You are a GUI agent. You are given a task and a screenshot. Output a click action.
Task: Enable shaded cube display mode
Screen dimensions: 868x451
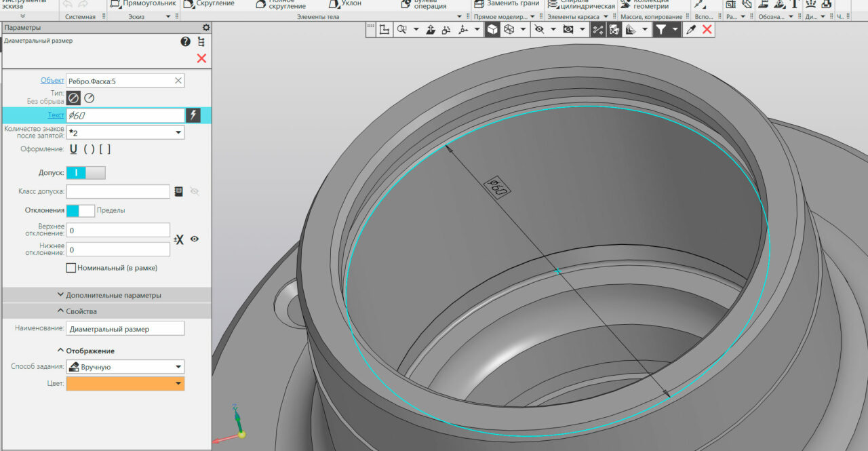pos(492,29)
